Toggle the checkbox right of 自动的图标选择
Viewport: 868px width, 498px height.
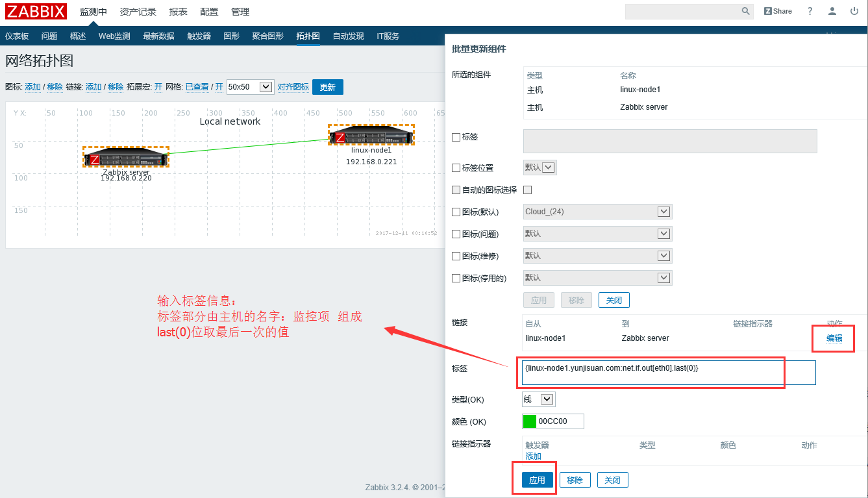(528, 190)
